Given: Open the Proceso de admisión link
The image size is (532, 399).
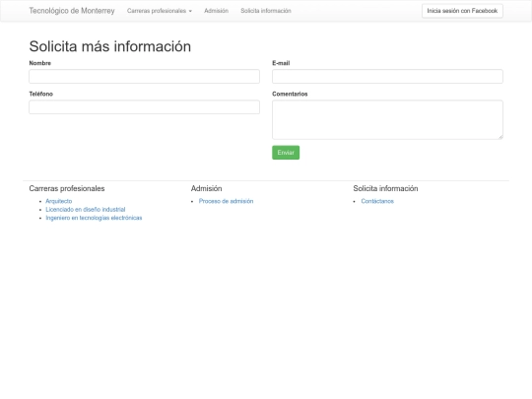Looking at the screenshot, I should [x=226, y=201].
